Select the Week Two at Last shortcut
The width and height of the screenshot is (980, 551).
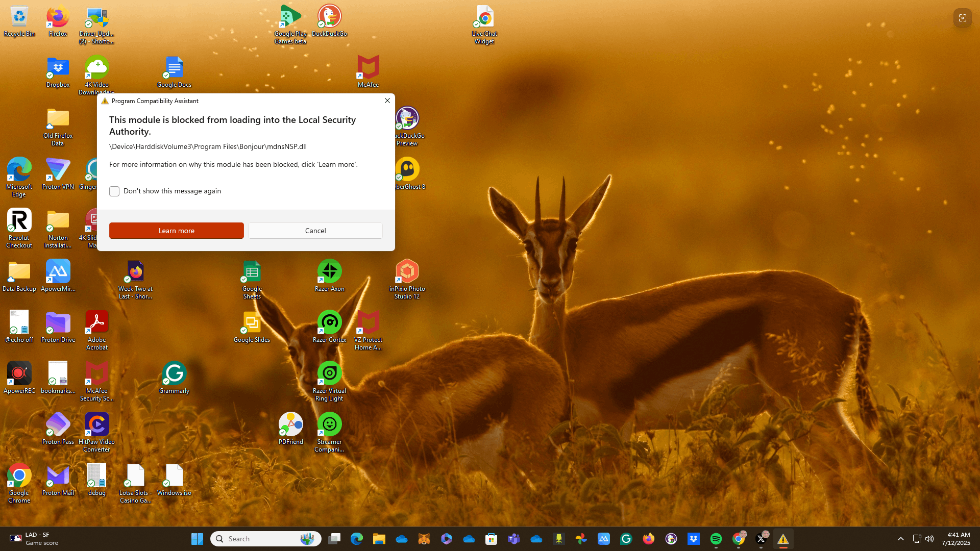tap(135, 279)
